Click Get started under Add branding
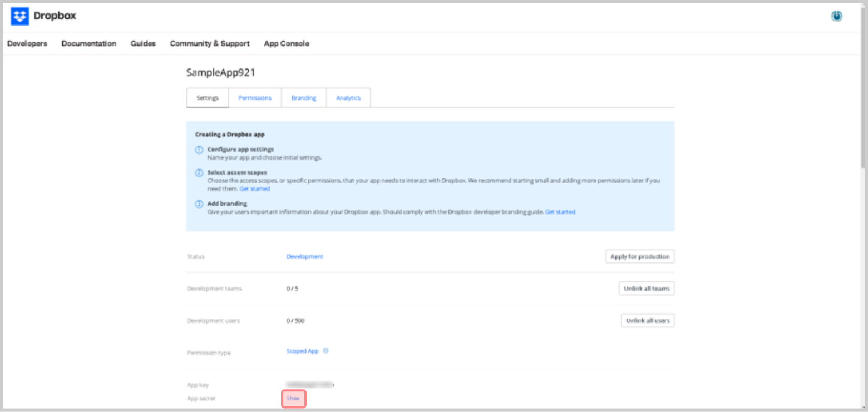This screenshot has height=412, width=868. [x=560, y=212]
